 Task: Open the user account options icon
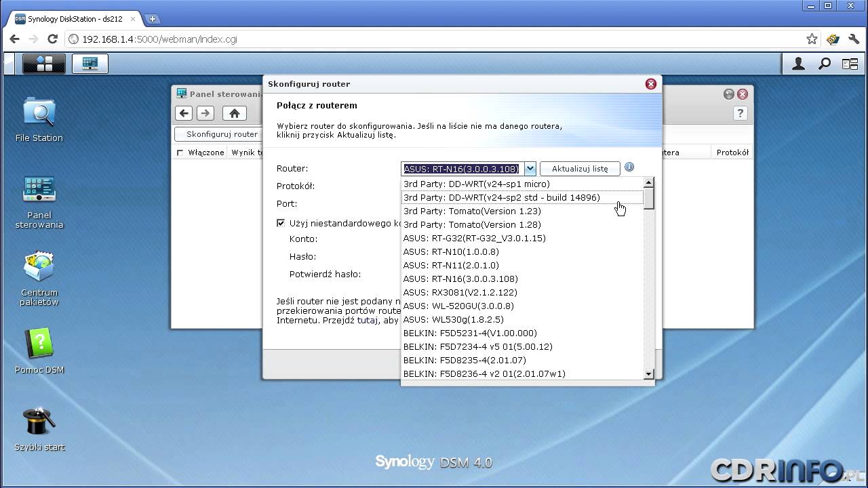pos(799,64)
